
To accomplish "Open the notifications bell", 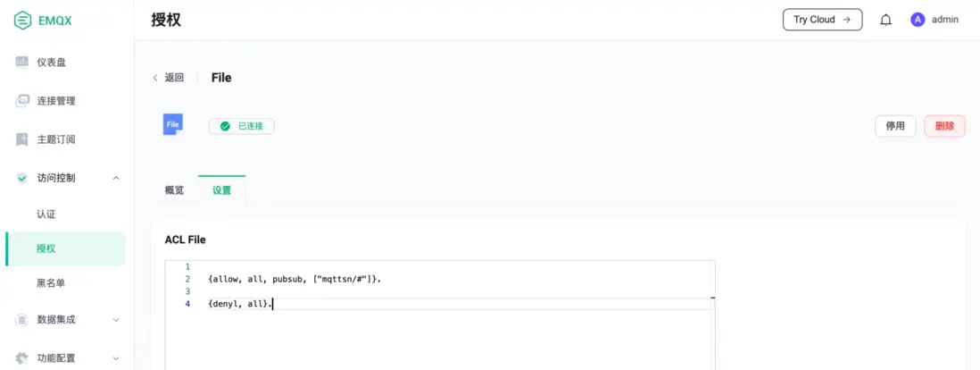I will (x=885, y=20).
